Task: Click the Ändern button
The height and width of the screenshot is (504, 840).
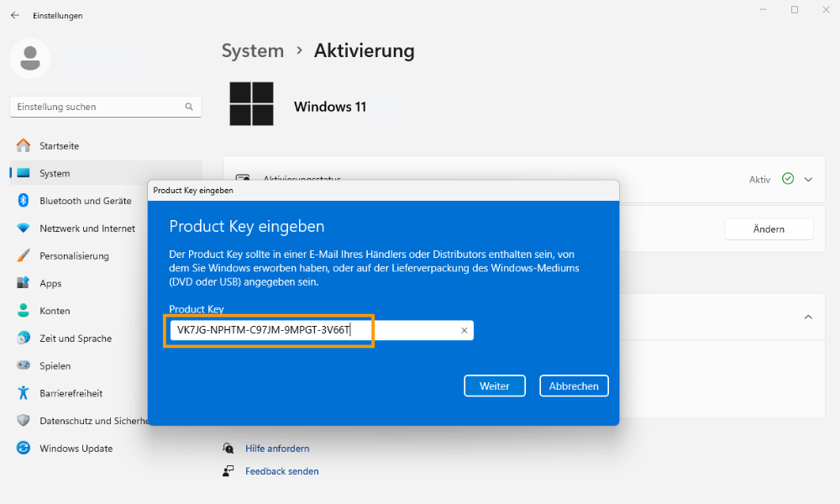Action: coord(769,229)
